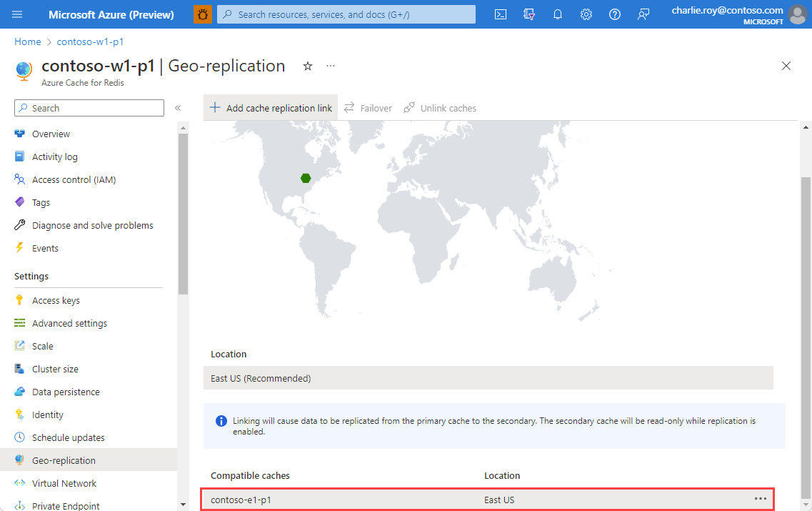The height and width of the screenshot is (511, 812).
Task: Open the ellipsis menu for contoso-e1-p1
Action: tap(759, 500)
